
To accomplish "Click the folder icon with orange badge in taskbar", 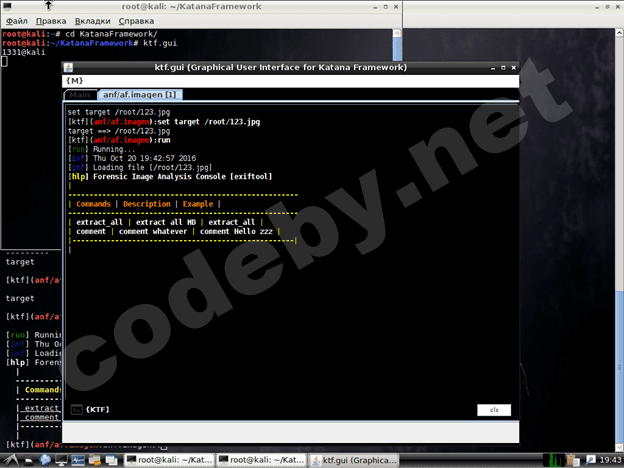I will pos(95,461).
